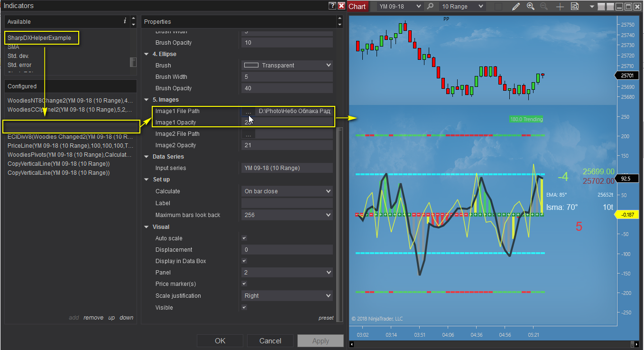The width and height of the screenshot is (644, 350).
Task: Open the YM 09-18 instrument dropdown
Action: [399, 7]
